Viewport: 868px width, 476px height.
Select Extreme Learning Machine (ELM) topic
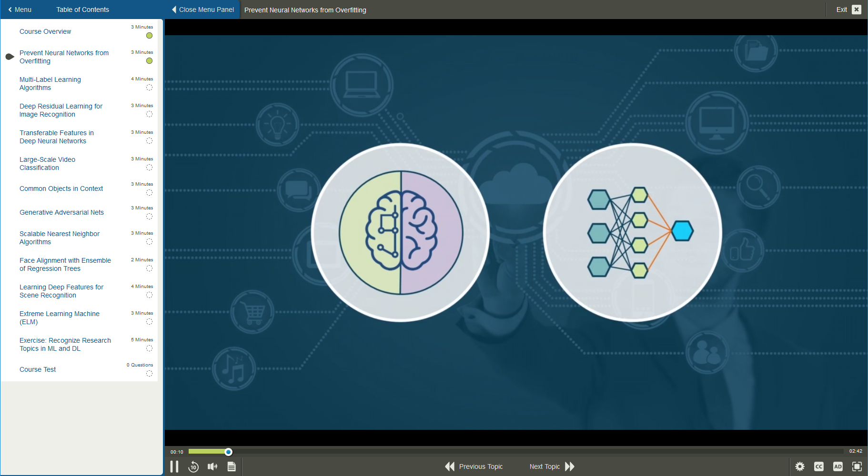[x=59, y=317]
